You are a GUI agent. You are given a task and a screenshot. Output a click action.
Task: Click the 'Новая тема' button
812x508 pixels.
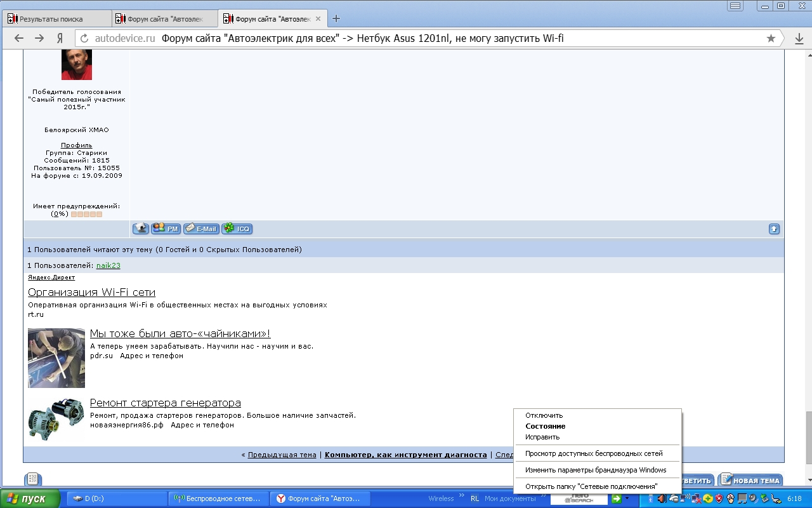[750, 481]
